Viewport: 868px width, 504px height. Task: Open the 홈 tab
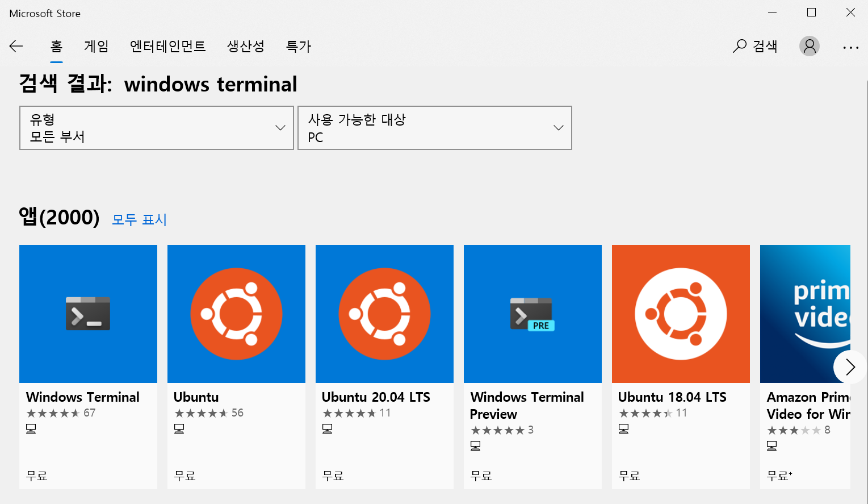56,47
